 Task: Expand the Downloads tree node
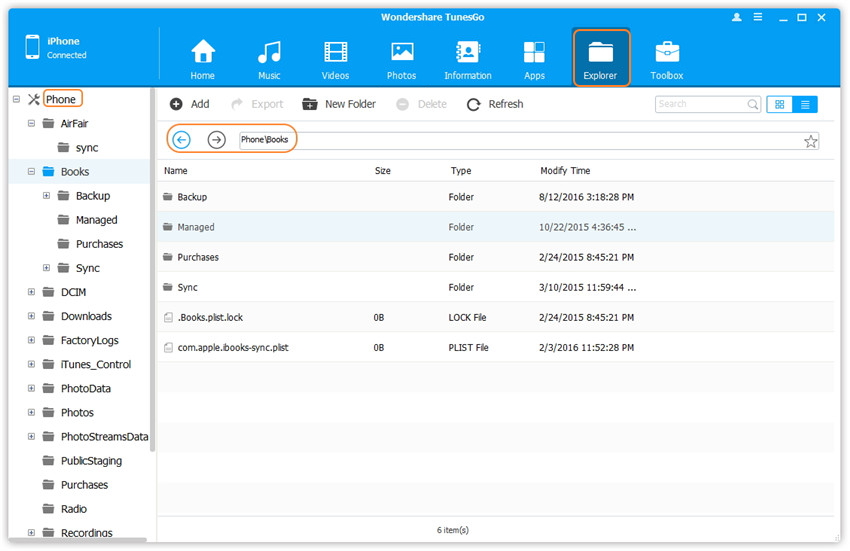point(31,316)
